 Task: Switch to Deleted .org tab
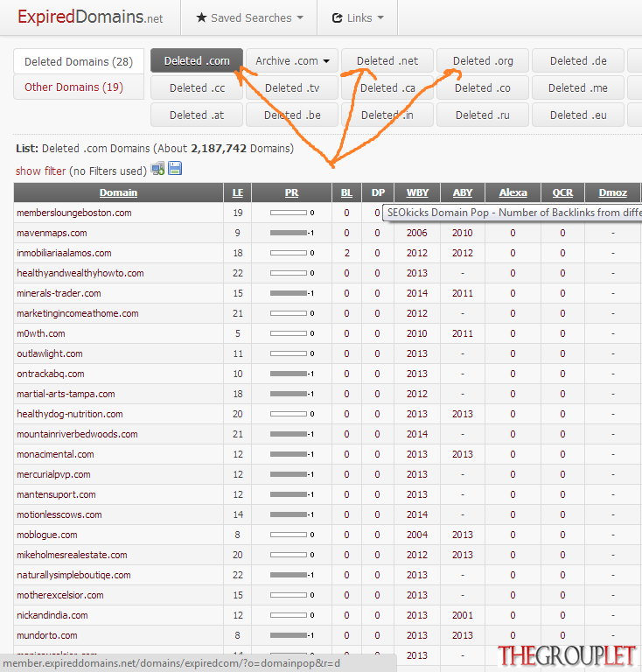[483, 61]
